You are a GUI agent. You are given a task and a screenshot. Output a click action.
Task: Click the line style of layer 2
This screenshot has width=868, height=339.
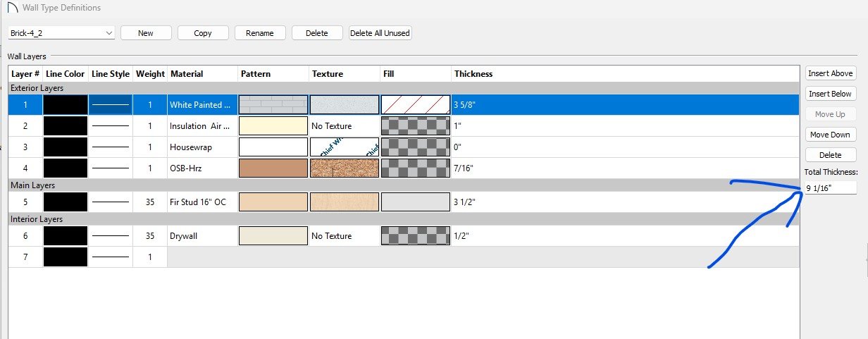pyautogui.click(x=111, y=126)
